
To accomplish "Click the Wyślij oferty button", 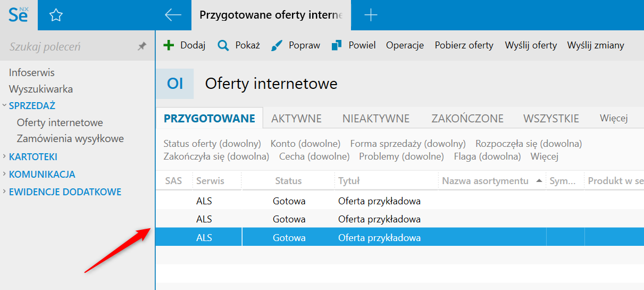I will [531, 45].
